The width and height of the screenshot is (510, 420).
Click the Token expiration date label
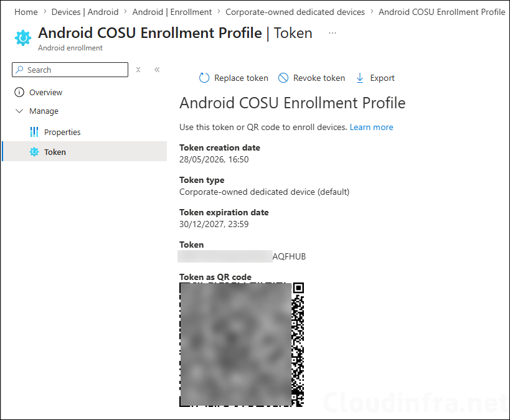click(x=224, y=212)
